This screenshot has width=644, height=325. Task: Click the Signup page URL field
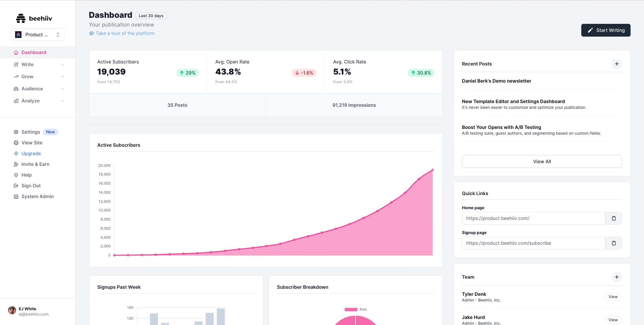pyautogui.click(x=534, y=243)
